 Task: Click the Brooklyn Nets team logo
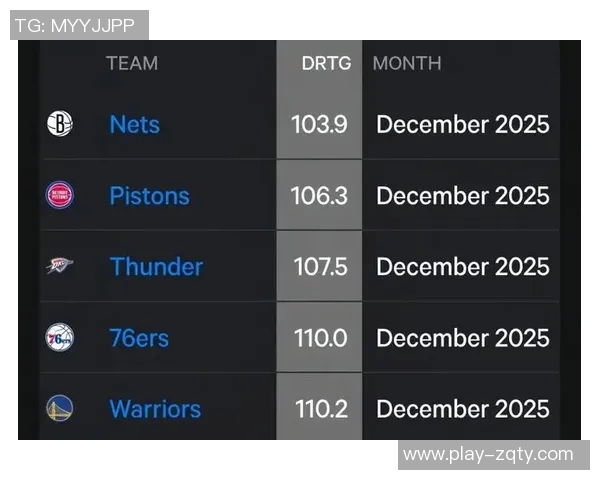click(60, 124)
